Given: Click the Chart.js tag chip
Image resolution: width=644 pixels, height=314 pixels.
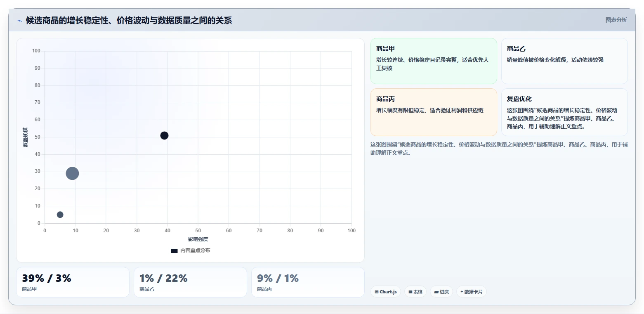Looking at the screenshot, I should (x=386, y=292).
